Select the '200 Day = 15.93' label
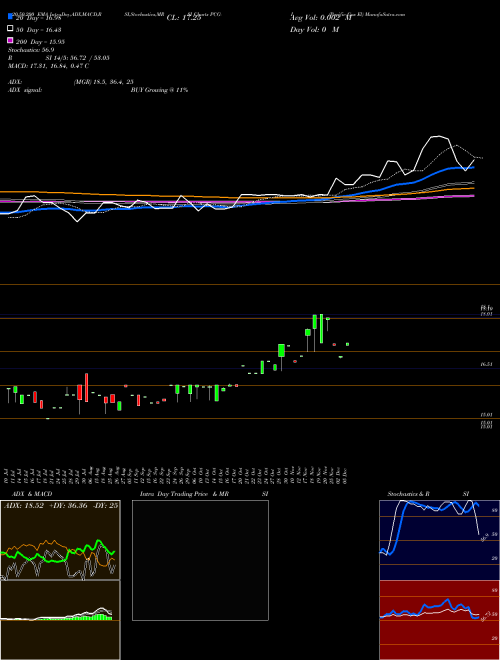This screenshot has width=500, height=660. 40,42
